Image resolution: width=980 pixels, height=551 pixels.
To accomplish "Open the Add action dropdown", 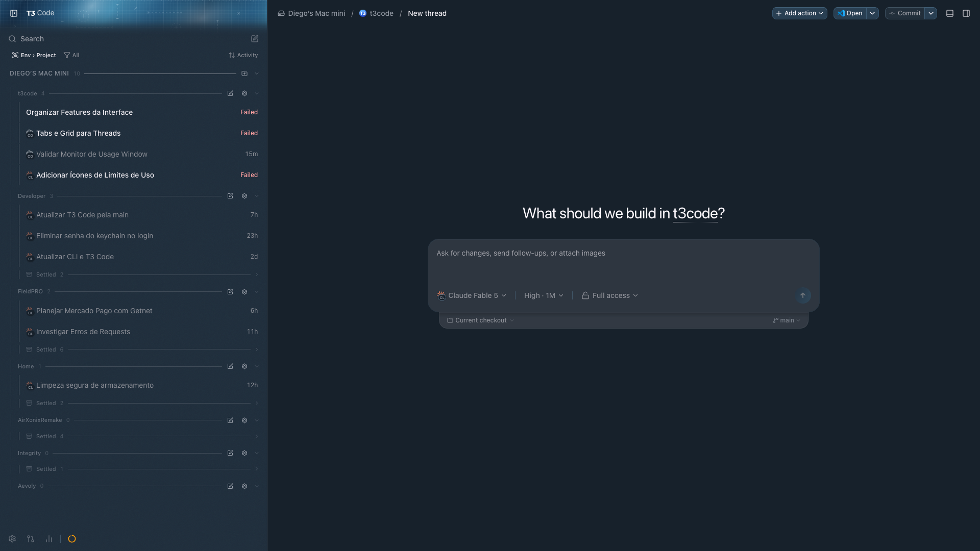I will click(800, 13).
